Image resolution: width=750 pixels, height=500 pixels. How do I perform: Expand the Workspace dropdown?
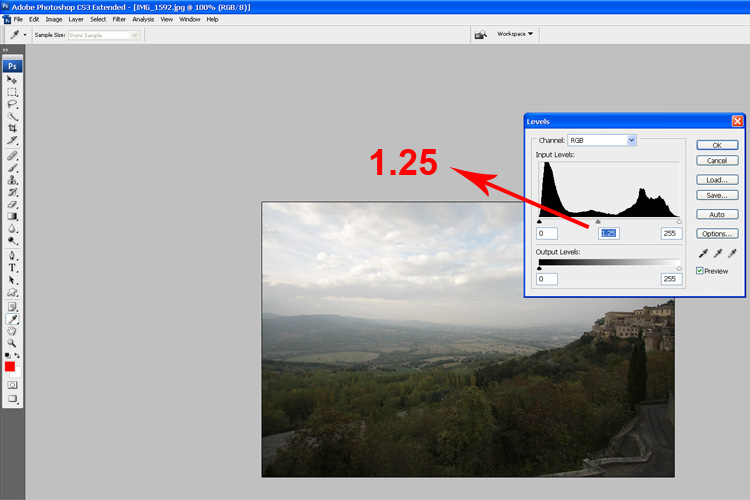516,34
